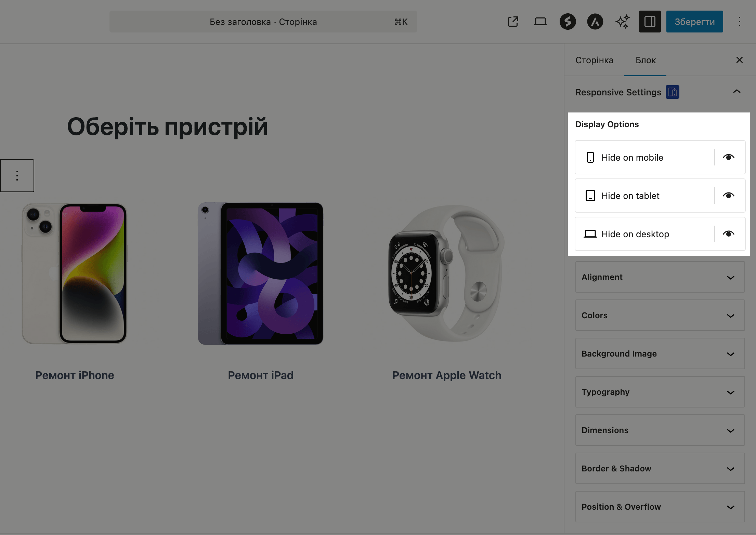Click the Spectra circular logo icon
This screenshot has width=756, height=535.
pos(568,21)
